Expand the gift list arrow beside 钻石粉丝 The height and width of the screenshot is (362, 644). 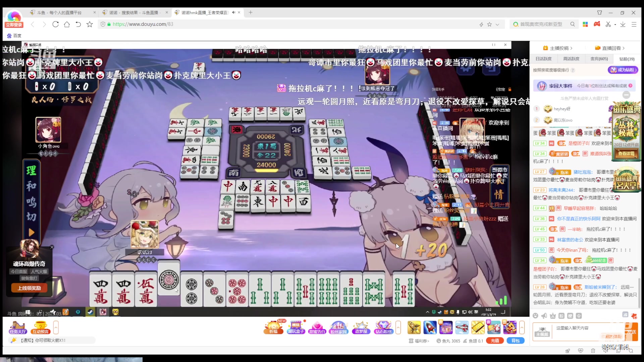398,327
